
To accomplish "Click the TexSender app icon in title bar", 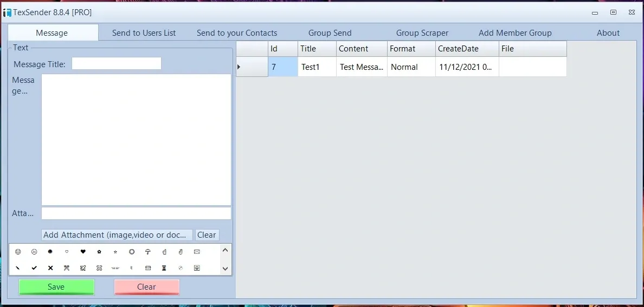I will (7, 12).
